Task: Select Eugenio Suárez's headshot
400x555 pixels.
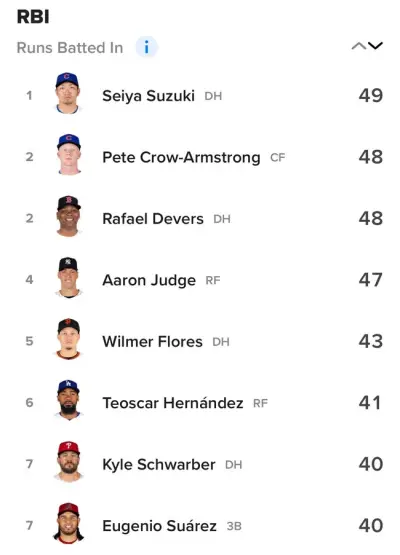Action: tap(68, 523)
